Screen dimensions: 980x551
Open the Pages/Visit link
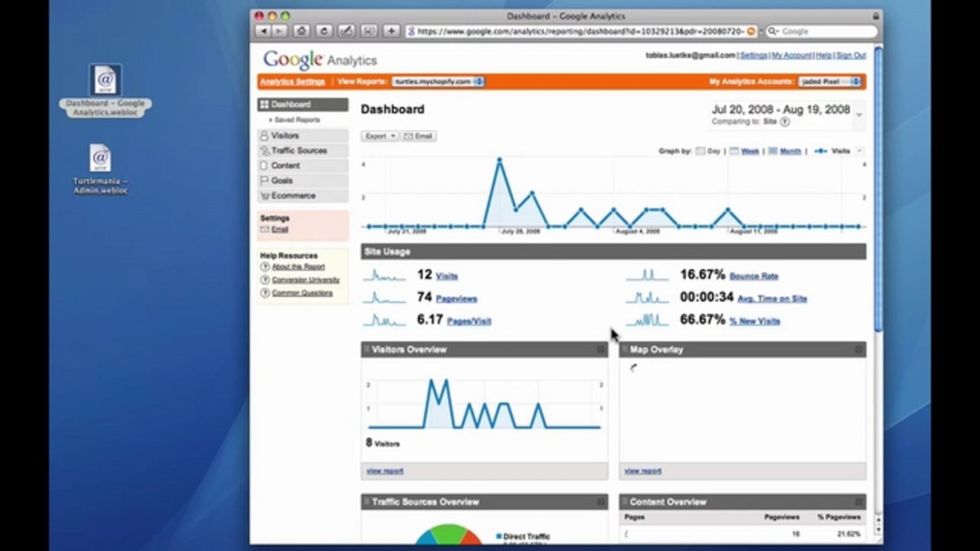click(469, 321)
